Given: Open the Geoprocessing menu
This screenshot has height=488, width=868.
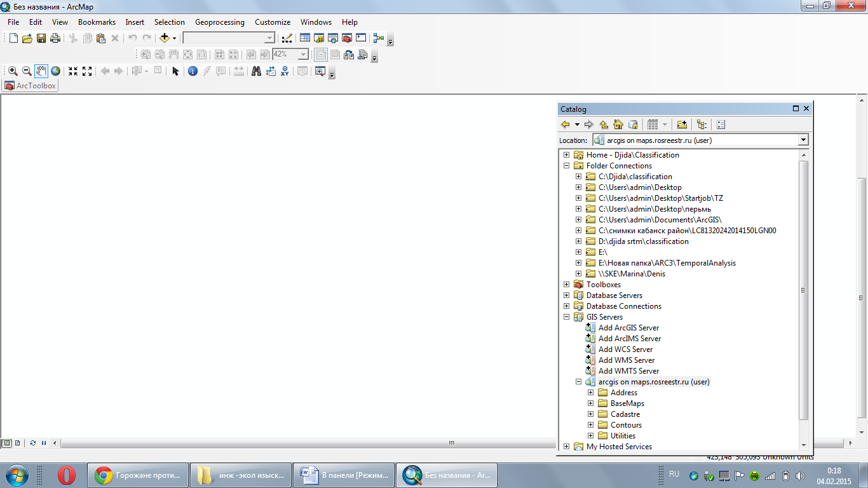Looking at the screenshot, I should [x=220, y=22].
